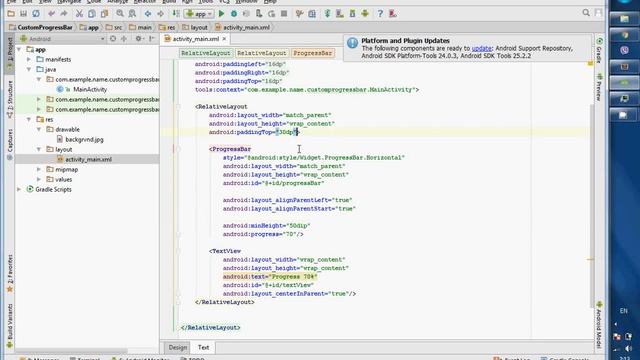
Task: Collapse the drawable folder
Action: (39, 129)
